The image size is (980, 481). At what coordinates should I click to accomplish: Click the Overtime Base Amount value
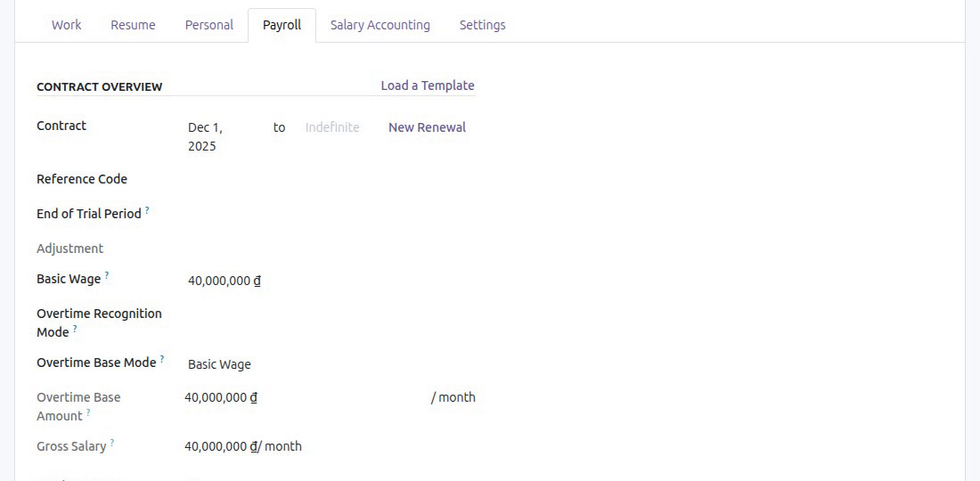(x=221, y=397)
